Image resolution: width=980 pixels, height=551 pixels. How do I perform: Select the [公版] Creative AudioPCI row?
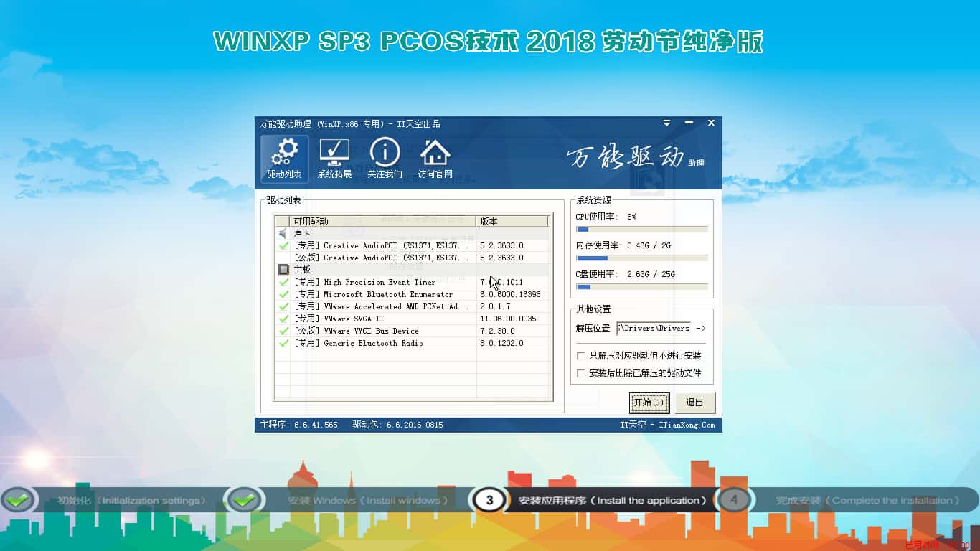(x=413, y=258)
